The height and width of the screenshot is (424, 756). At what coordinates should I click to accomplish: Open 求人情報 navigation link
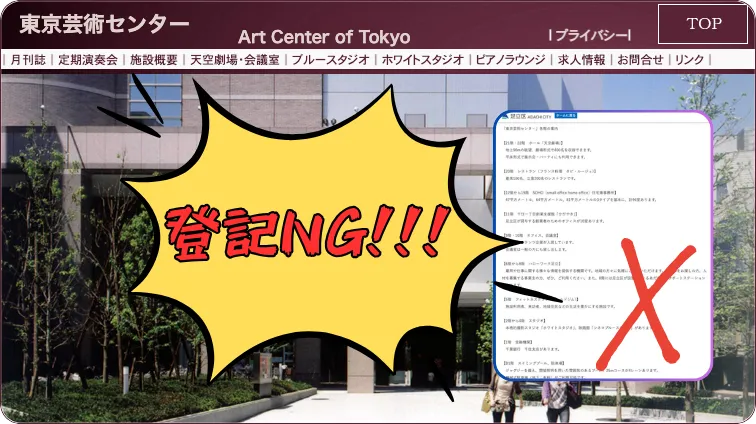[x=581, y=60]
